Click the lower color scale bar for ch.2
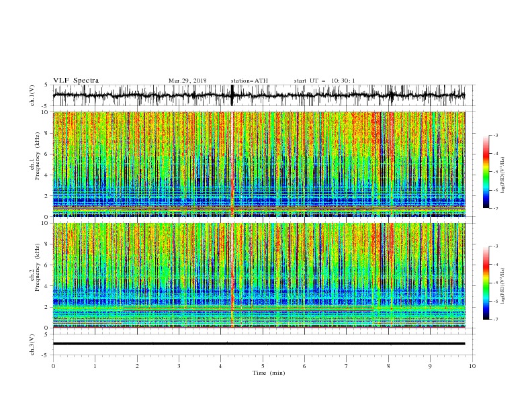 pyautogui.click(x=486, y=283)
